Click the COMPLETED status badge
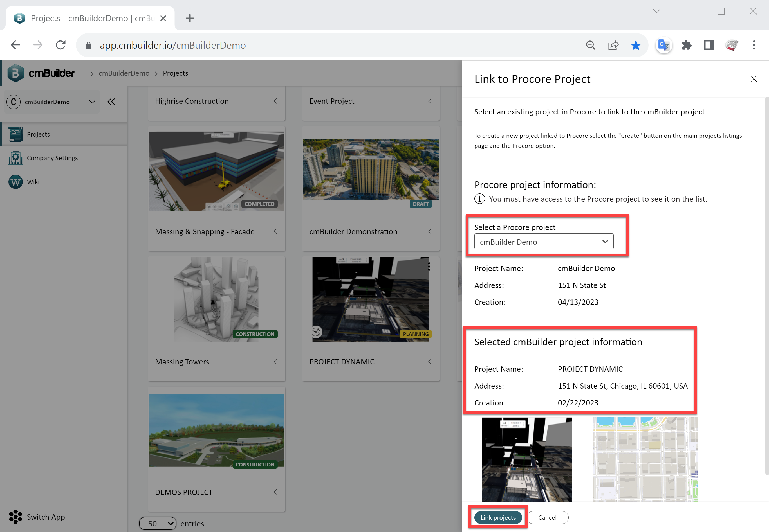The height and width of the screenshot is (532, 769). pos(259,204)
